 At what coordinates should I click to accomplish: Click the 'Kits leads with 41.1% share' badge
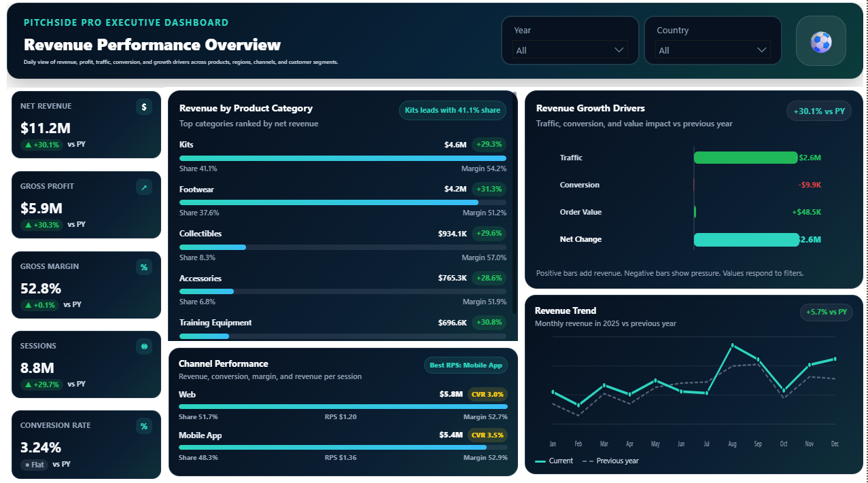(453, 110)
